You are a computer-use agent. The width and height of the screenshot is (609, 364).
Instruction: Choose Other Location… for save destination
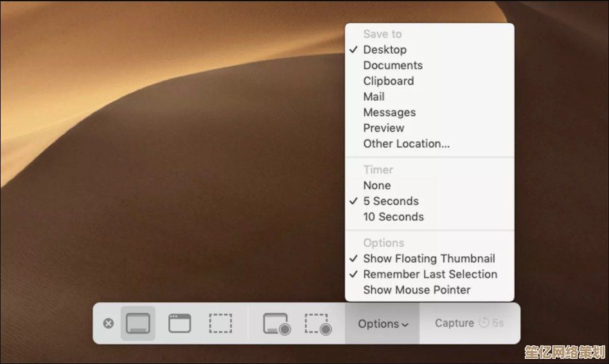406,144
